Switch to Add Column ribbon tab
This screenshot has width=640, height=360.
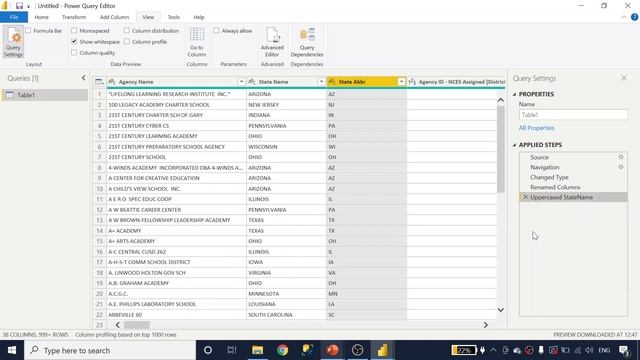point(114,17)
